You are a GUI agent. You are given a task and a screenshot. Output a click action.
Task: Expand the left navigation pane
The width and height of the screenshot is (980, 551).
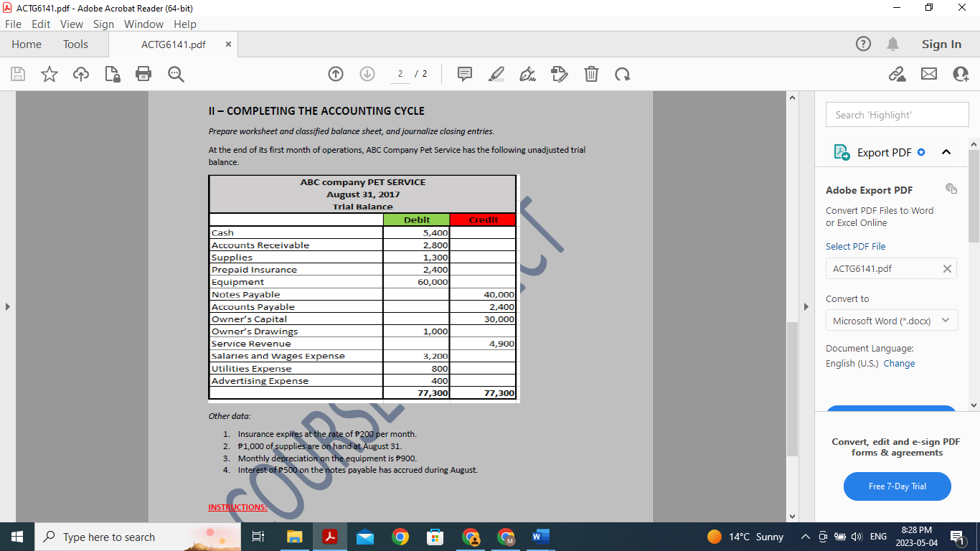pos(7,306)
